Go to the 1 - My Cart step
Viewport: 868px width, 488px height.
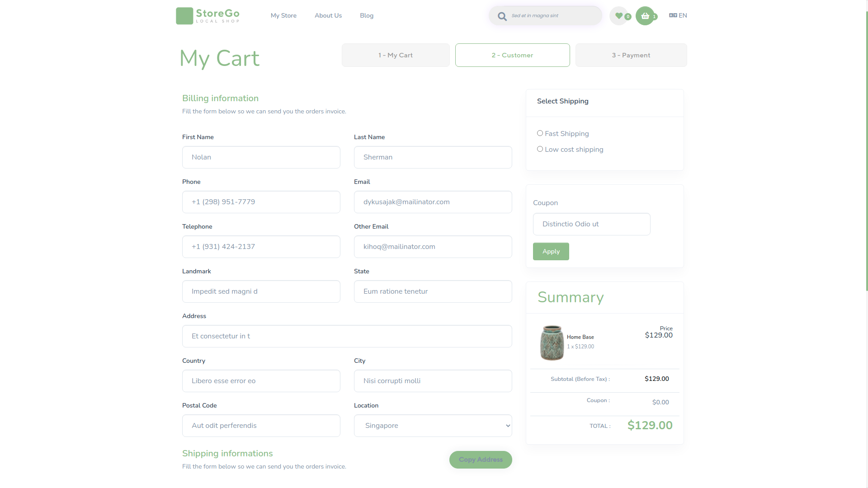[x=396, y=55]
